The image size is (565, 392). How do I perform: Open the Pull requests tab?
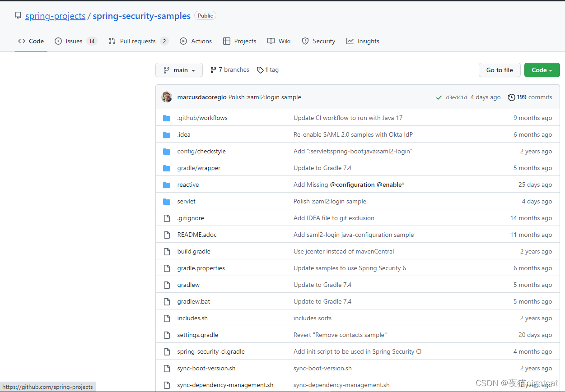(137, 41)
